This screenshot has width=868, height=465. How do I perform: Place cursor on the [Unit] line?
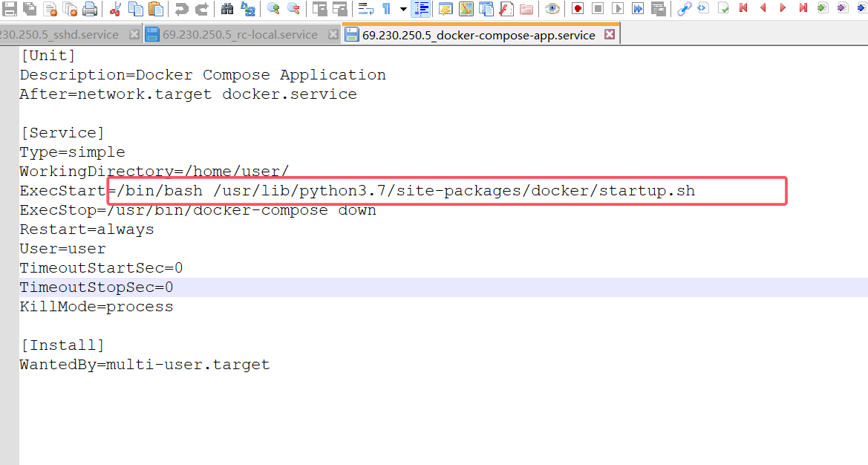pos(48,56)
